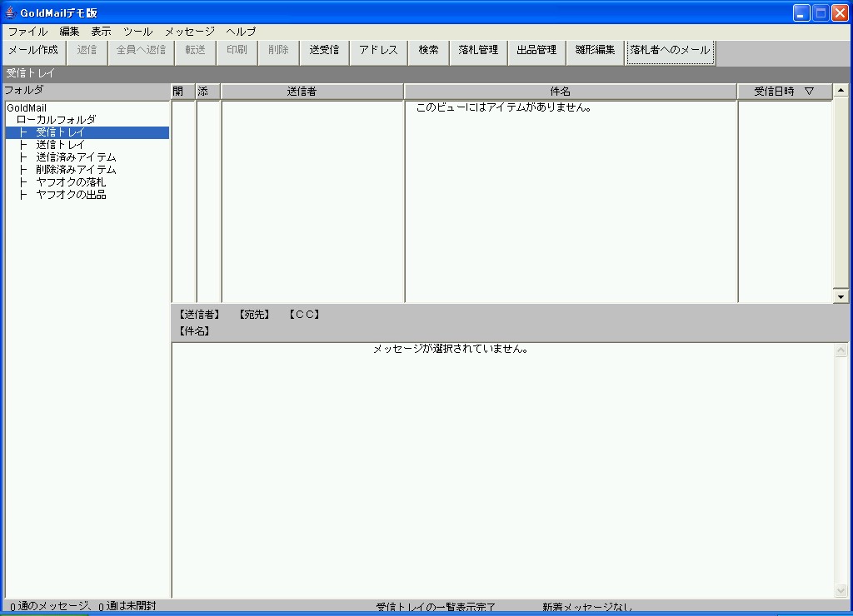
Task: Select the 削除済みアイテム folder
Action: tap(76, 170)
